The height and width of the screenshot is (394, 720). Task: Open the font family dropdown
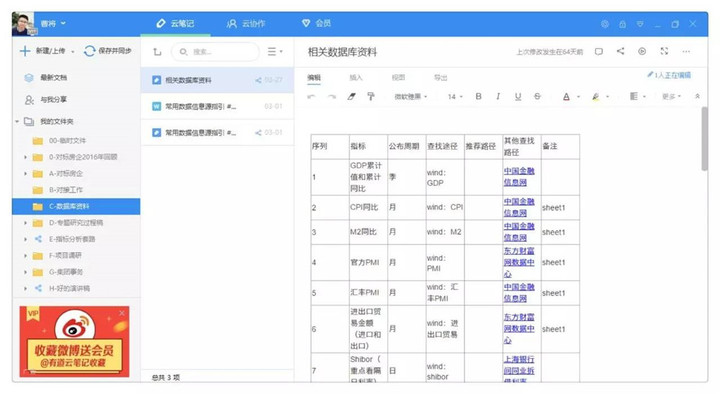click(411, 96)
